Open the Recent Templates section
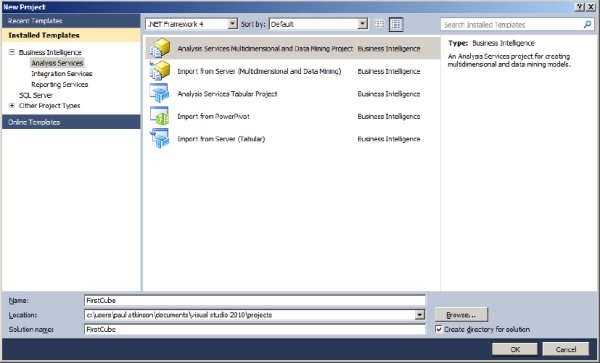 71,21
